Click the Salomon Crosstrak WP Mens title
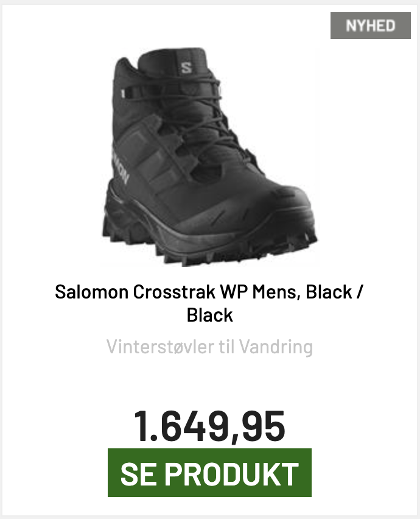The width and height of the screenshot is (420, 519). tap(209, 292)
